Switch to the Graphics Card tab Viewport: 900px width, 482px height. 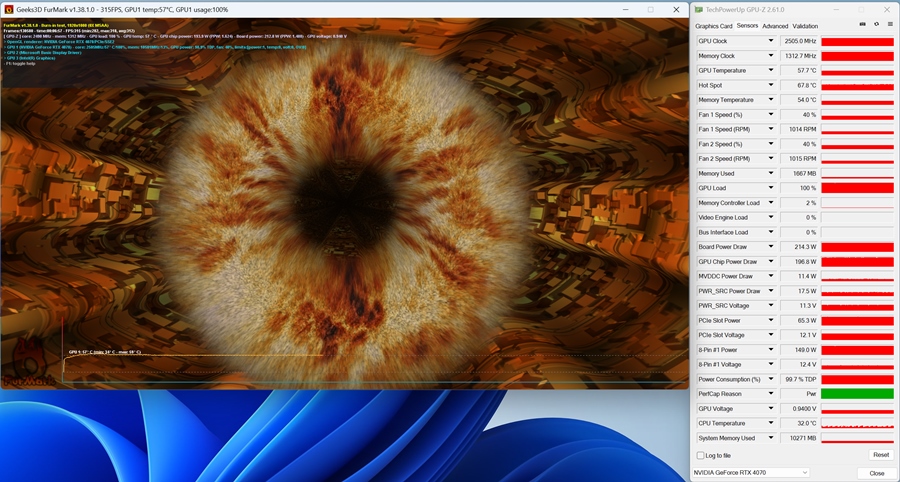tap(713, 26)
